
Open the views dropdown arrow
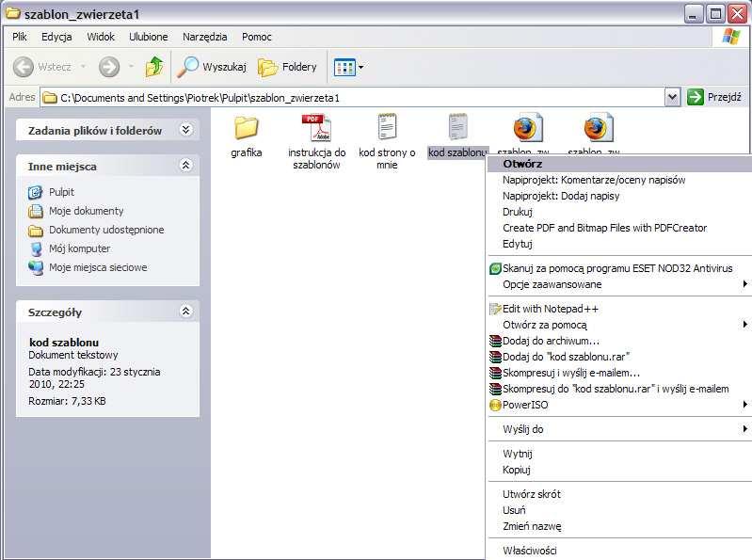(x=360, y=67)
